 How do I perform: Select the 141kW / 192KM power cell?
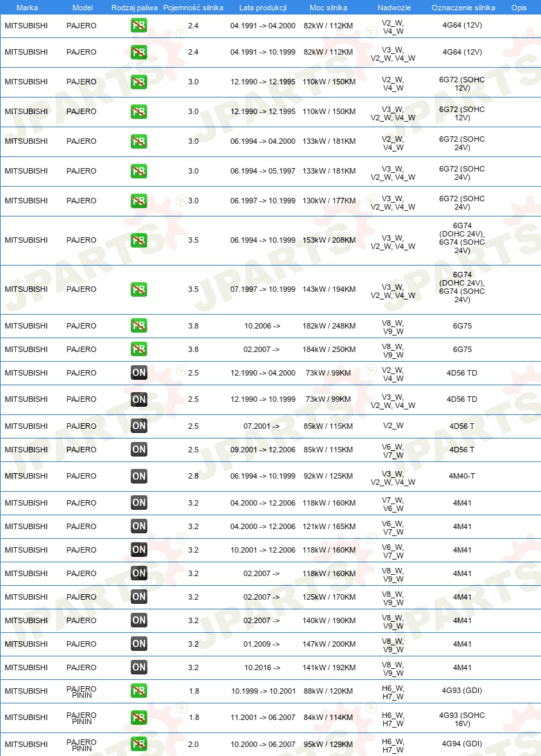[329, 667]
